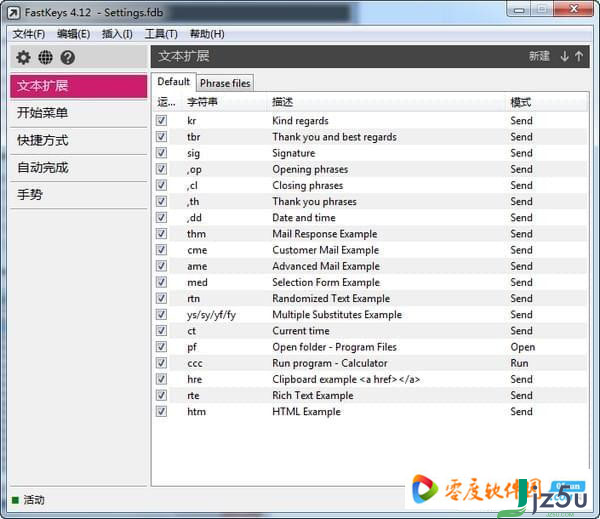Toggle checkbox for ,cl Closing phrases
Screen dimensions: 600x519
tap(161, 185)
